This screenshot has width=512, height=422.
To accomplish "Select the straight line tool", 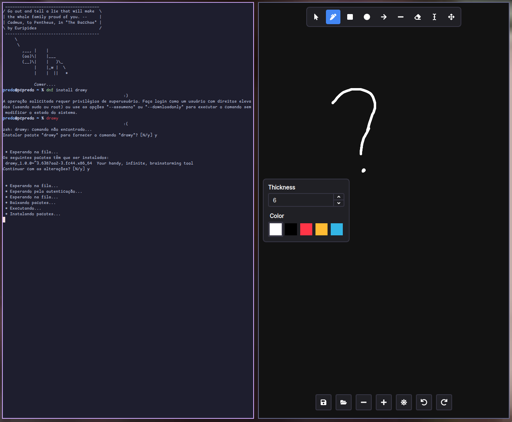I will click(401, 17).
